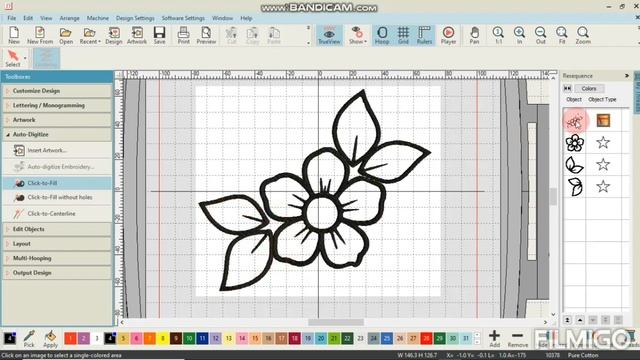Open the Arrange menu
Image resolution: width=640 pixels, height=360 pixels.
(69, 18)
